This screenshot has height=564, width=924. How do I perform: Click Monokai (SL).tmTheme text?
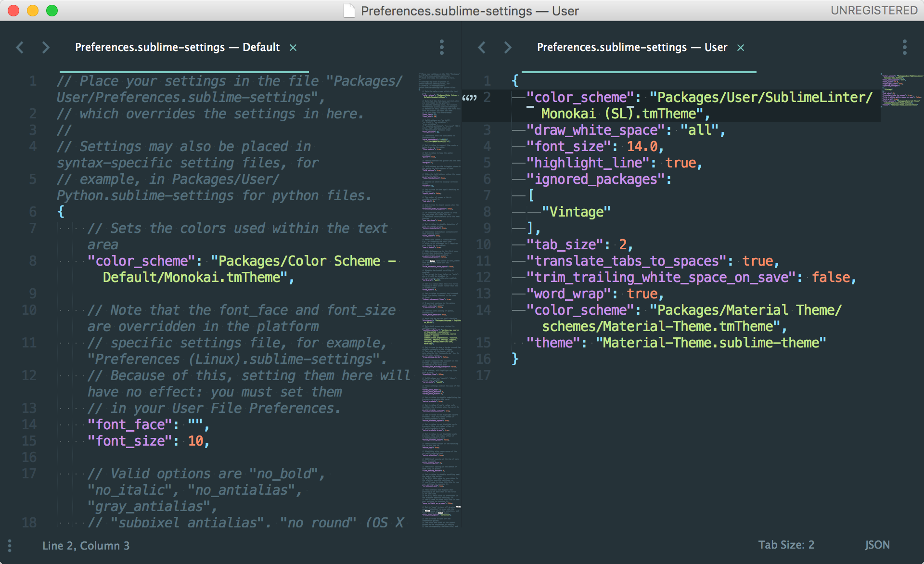pos(618,114)
